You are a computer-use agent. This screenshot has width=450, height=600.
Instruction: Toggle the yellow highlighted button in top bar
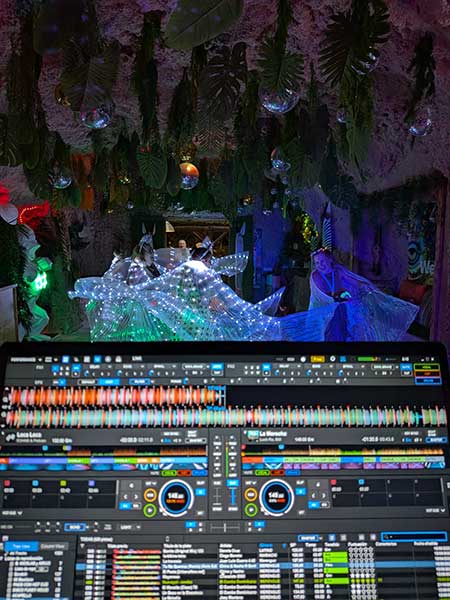tap(317, 359)
